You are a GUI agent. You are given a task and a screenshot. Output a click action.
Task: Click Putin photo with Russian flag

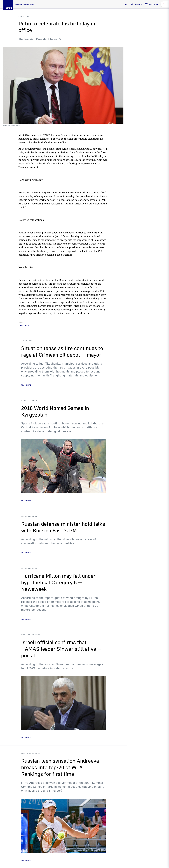(x=63, y=85)
